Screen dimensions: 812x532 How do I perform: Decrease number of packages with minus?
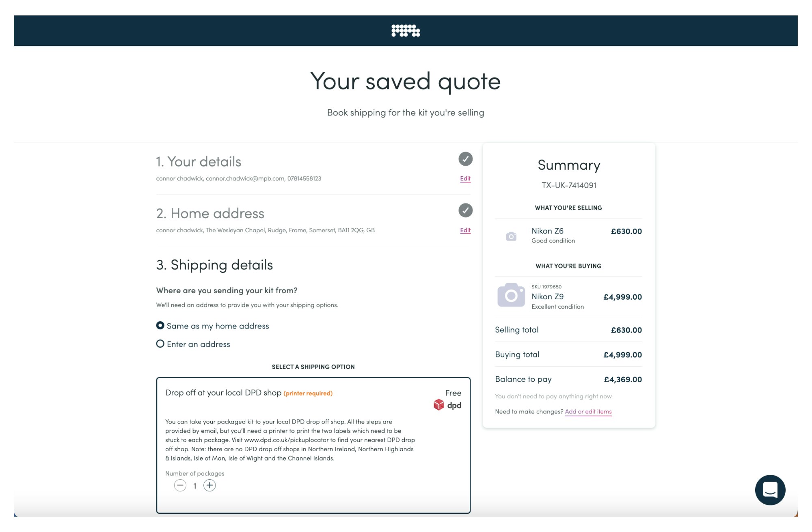(180, 485)
